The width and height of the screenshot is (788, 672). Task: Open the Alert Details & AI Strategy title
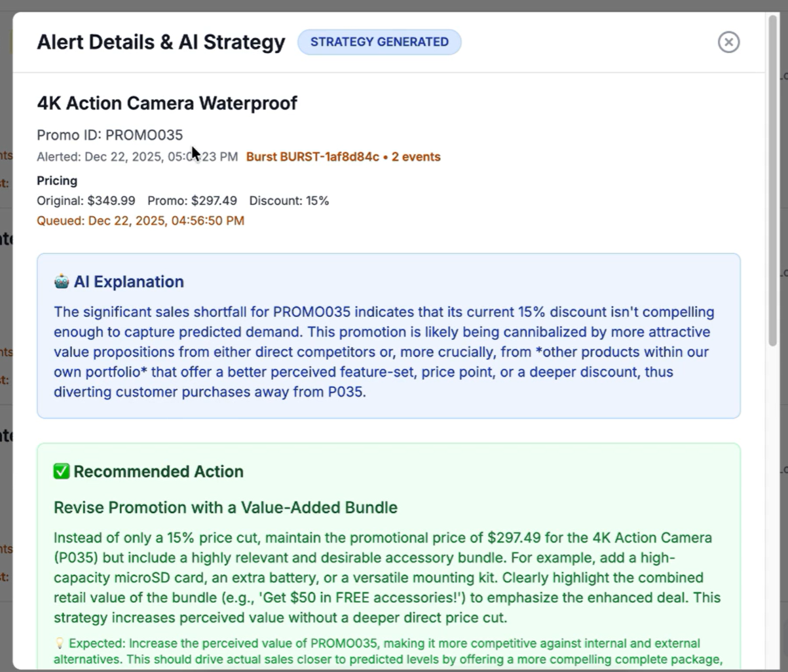click(160, 41)
